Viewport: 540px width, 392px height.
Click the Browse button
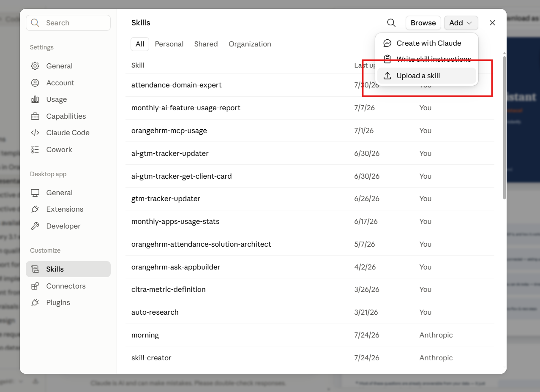(x=423, y=23)
